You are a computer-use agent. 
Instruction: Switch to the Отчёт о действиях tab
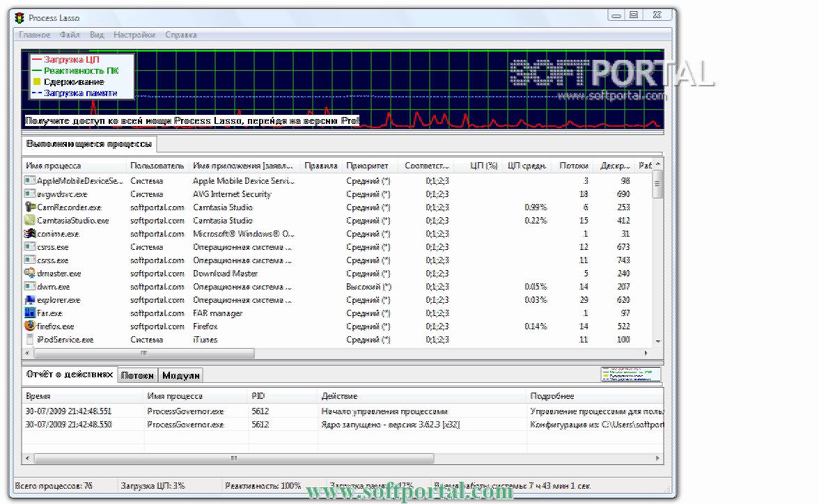70,375
